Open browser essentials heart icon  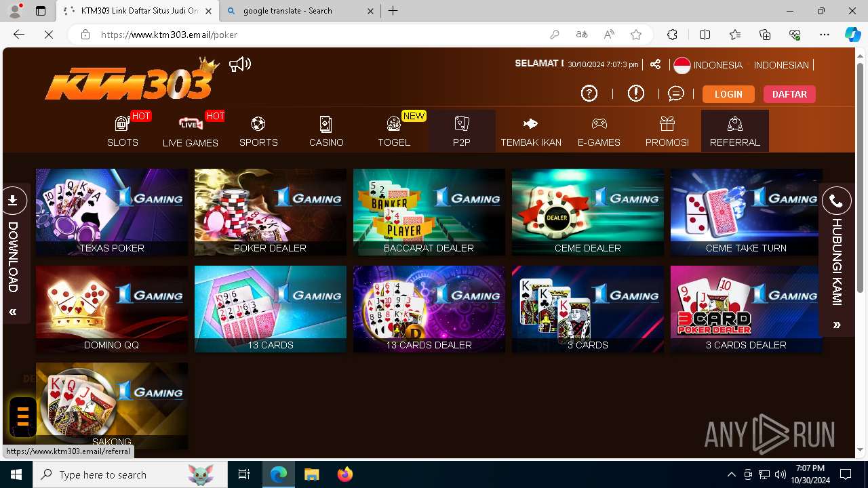pos(795,35)
